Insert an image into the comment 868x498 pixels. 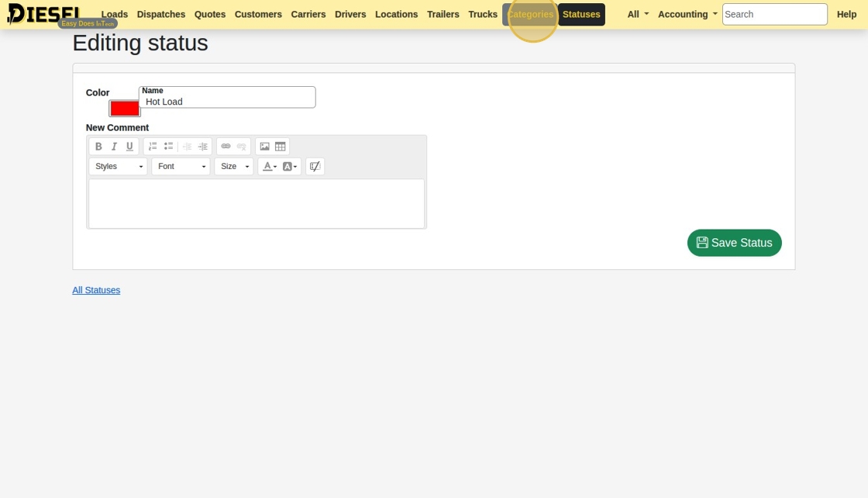tap(264, 147)
